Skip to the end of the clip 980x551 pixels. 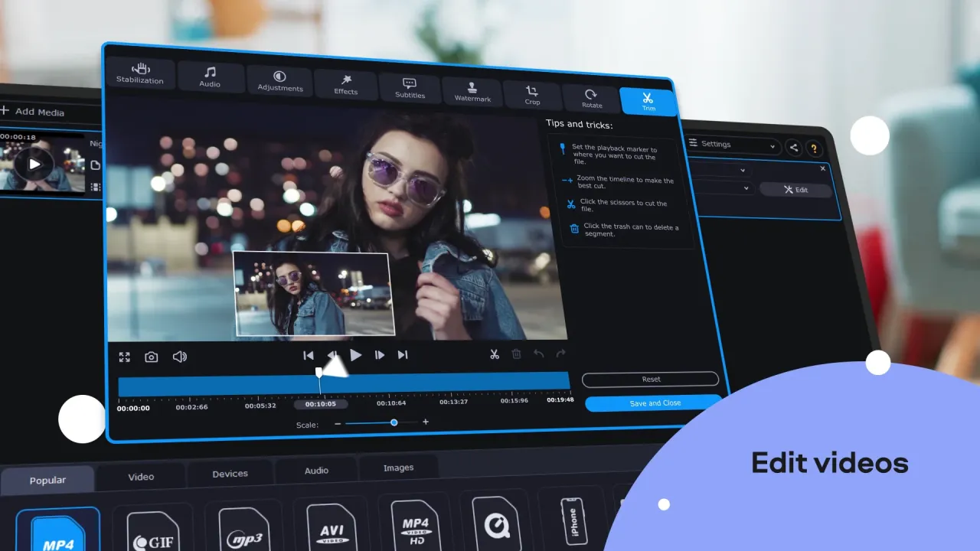tap(403, 355)
